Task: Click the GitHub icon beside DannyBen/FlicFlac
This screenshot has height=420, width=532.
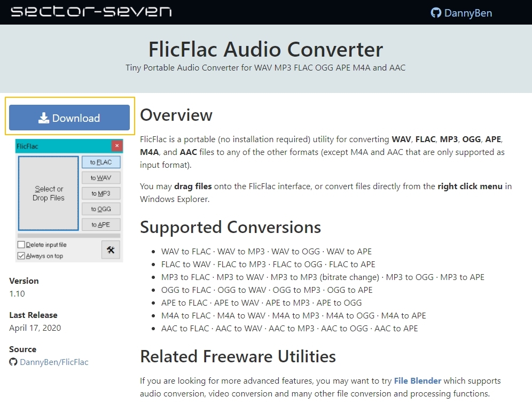Action: [x=13, y=362]
